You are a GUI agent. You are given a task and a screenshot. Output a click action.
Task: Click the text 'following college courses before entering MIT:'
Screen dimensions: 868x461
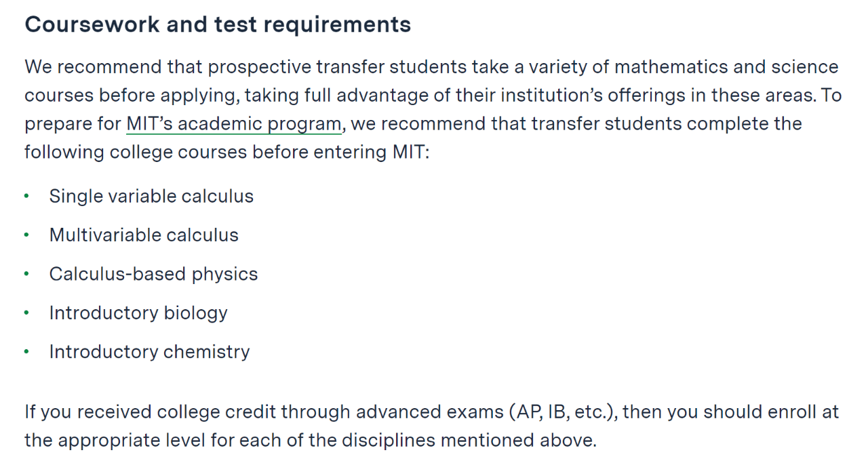[x=227, y=152]
